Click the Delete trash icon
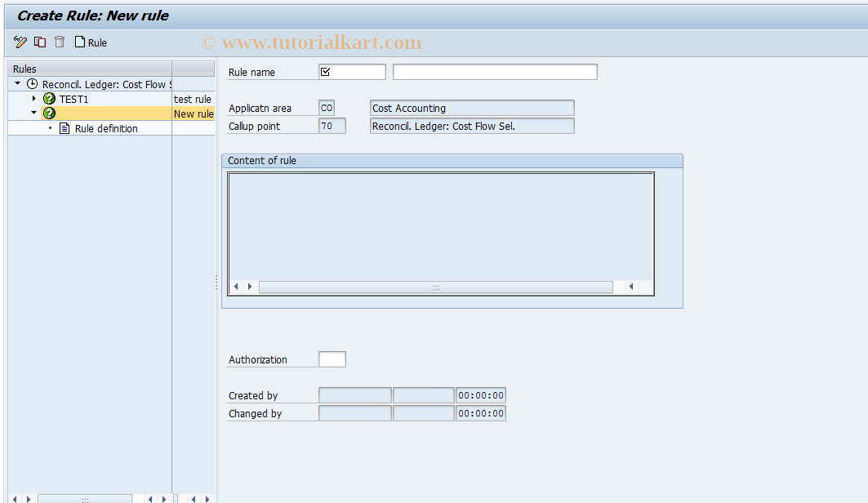Screen dimensions: 868x503 pos(58,42)
